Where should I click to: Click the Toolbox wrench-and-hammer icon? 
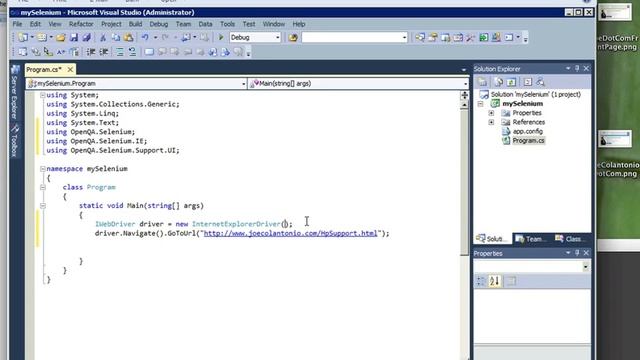pos(471,38)
